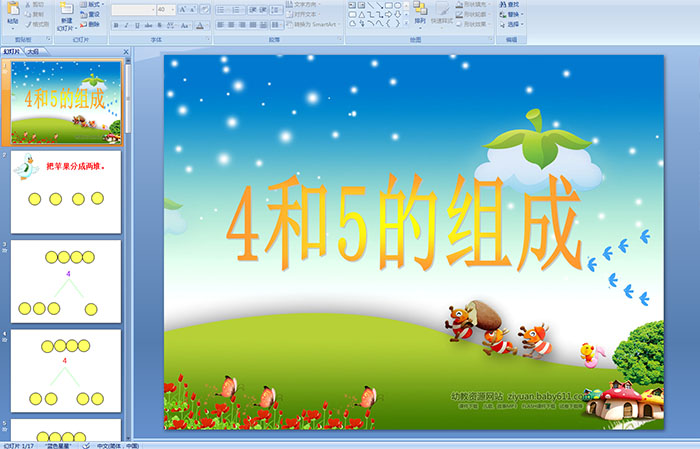Open the font name combo box

[x=133, y=9]
